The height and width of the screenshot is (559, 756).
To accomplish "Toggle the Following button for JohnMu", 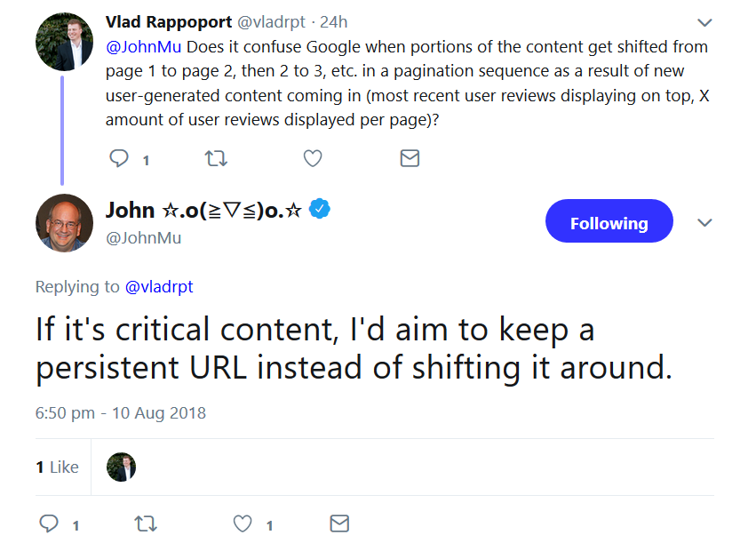I will click(609, 223).
